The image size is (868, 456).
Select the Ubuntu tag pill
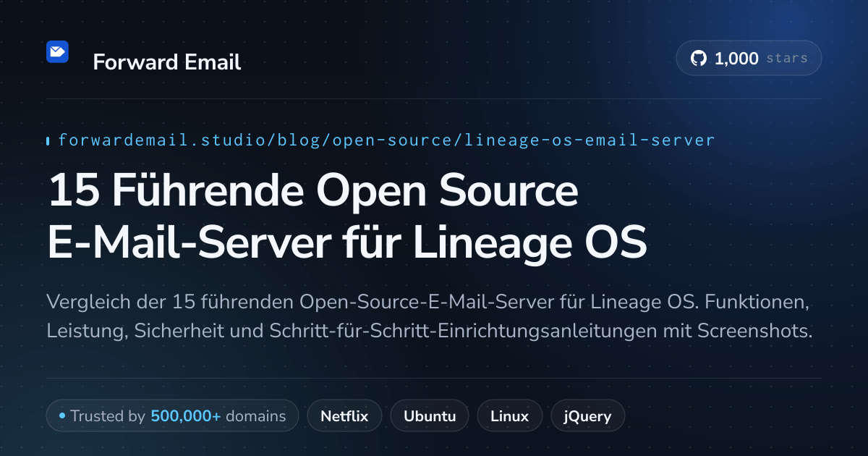click(x=430, y=416)
